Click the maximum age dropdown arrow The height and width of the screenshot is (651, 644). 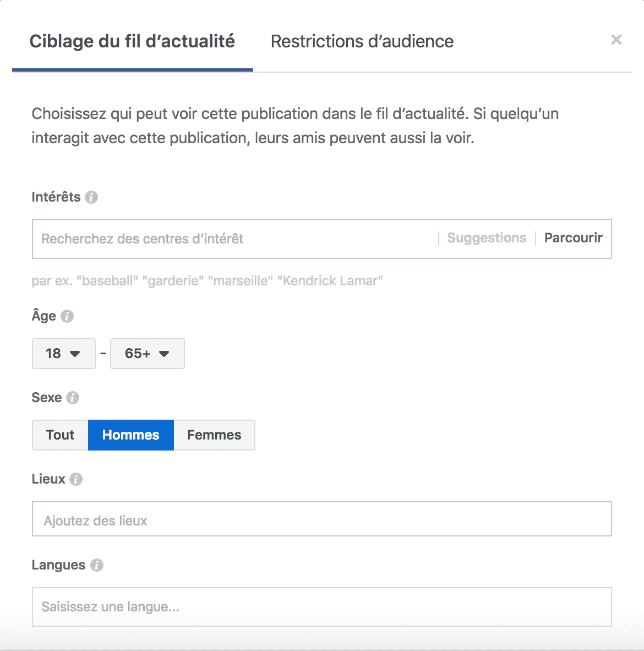(164, 354)
